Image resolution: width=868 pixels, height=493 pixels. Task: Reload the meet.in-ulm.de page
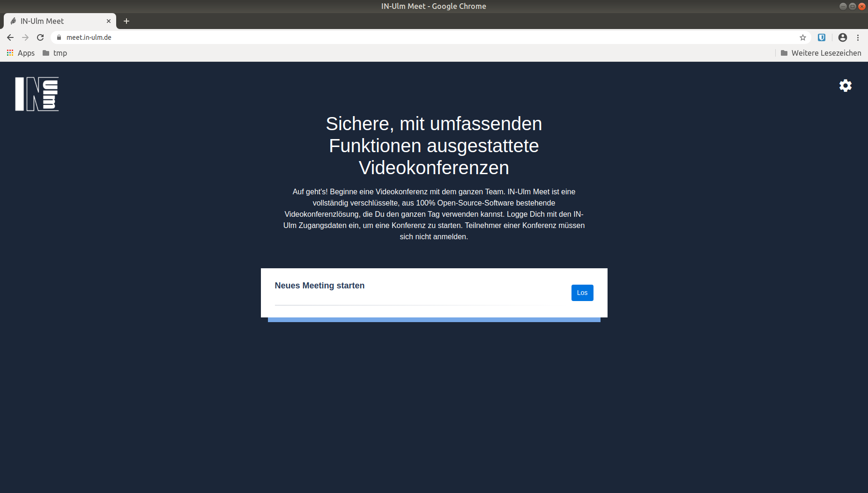(x=40, y=37)
